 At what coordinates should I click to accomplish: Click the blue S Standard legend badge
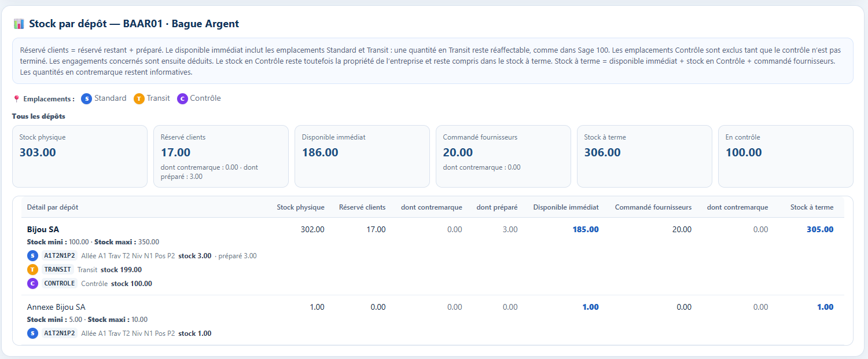pyautogui.click(x=87, y=99)
